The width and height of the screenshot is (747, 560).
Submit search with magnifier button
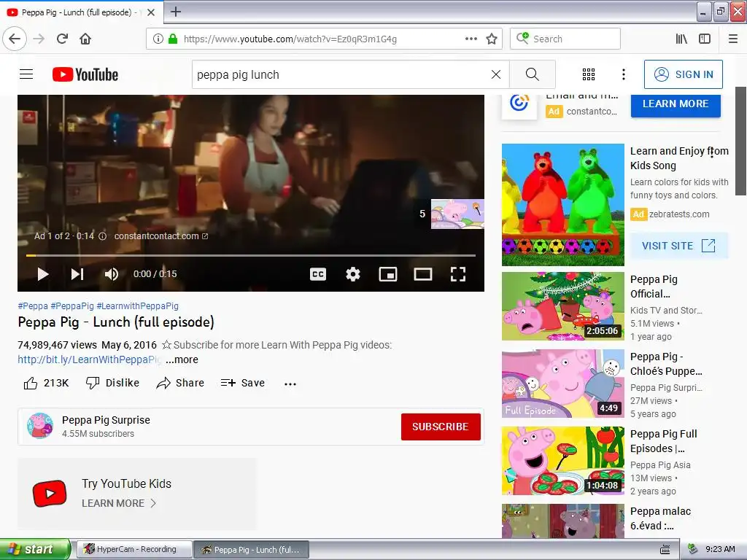[532, 74]
